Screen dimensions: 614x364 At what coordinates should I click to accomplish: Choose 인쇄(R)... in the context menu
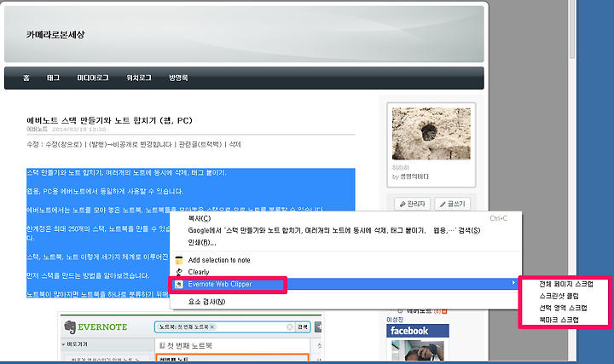click(345, 243)
